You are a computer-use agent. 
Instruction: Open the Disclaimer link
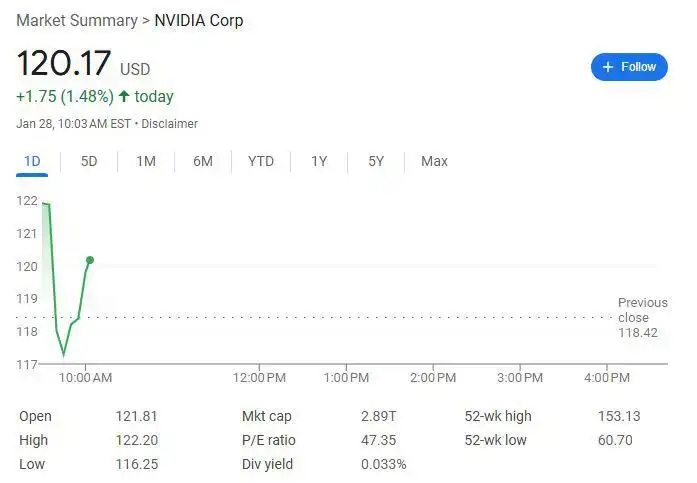[169, 124]
